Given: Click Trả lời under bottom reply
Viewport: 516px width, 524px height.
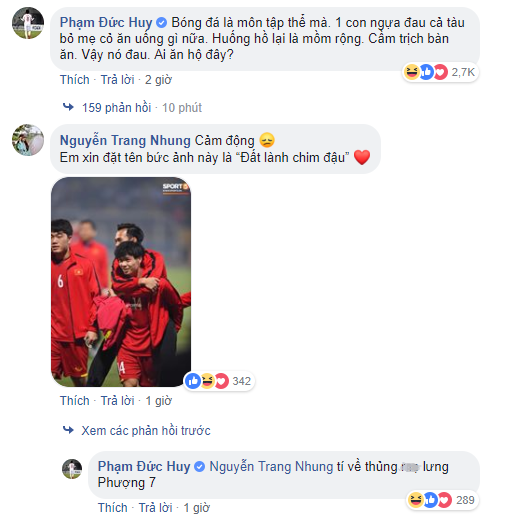Looking at the screenshot, I should point(156,508).
